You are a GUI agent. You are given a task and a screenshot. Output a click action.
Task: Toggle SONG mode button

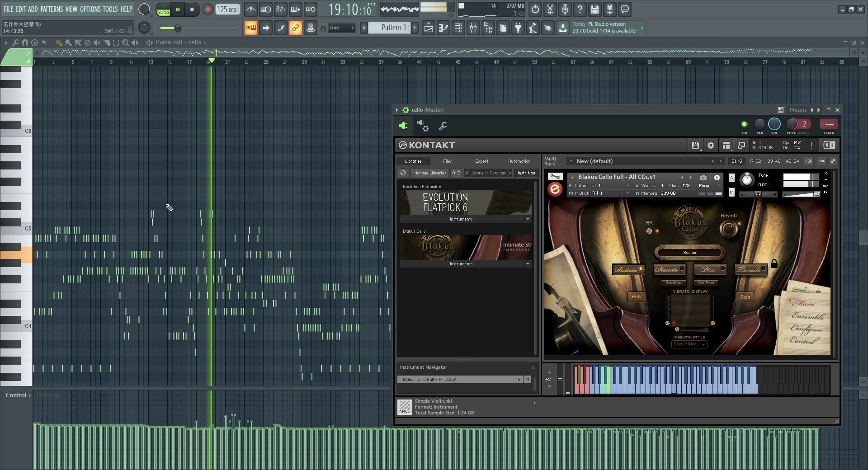point(163,12)
